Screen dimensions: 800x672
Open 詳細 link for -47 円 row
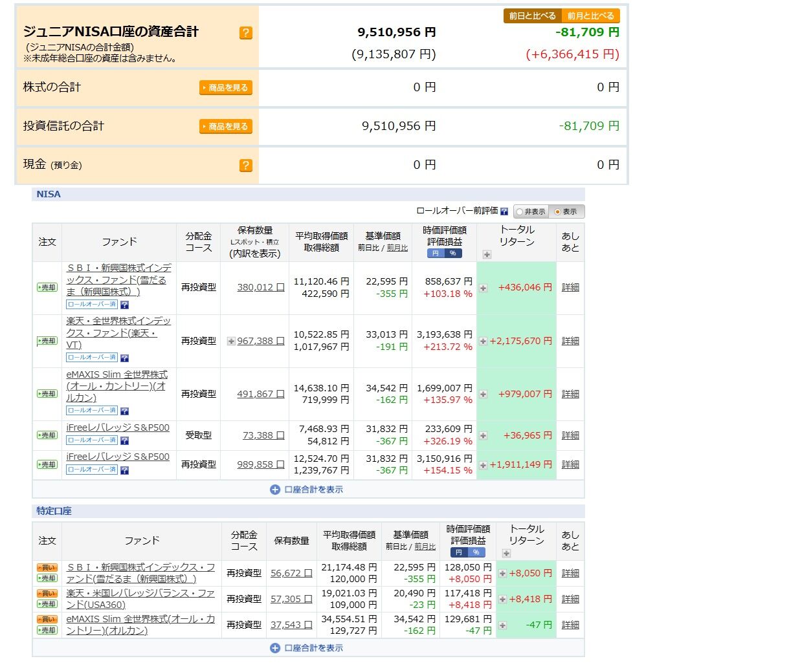pyautogui.click(x=570, y=625)
